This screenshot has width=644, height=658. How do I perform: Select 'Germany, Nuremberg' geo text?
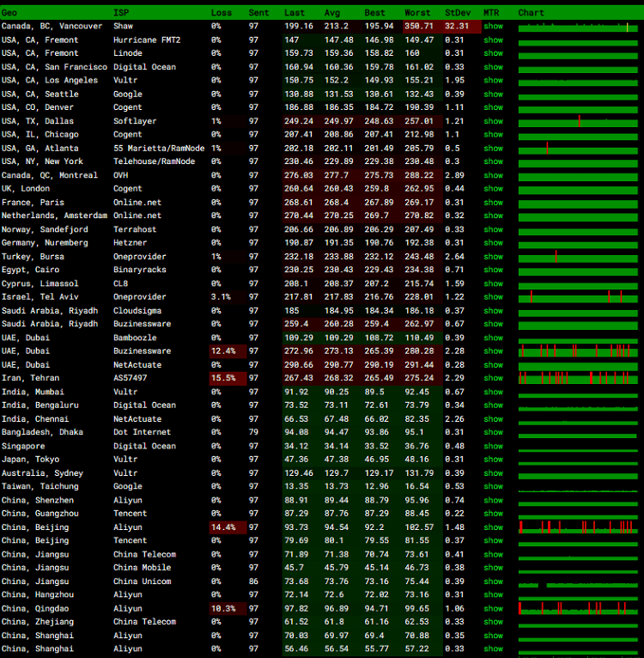(x=45, y=242)
